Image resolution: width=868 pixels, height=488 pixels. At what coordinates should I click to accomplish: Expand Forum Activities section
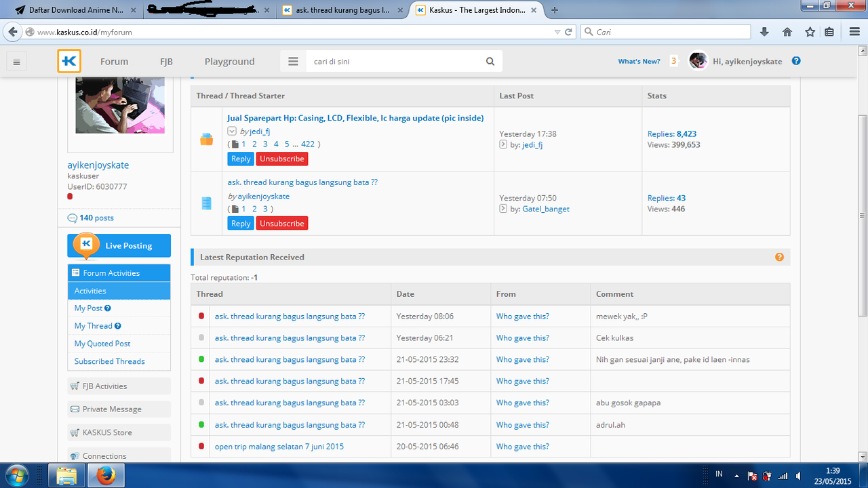click(x=119, y=273)
